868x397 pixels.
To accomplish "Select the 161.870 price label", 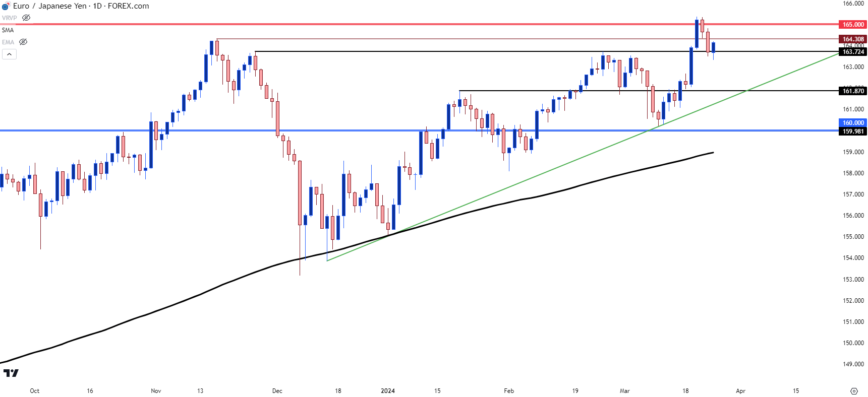I will pyautogui.click(x=853, y=91).
